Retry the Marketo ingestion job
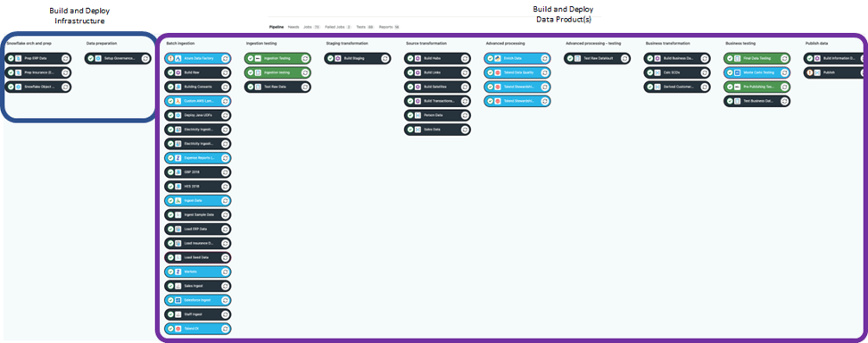Screen dimensions: 868x343 (x=226, y=272)
